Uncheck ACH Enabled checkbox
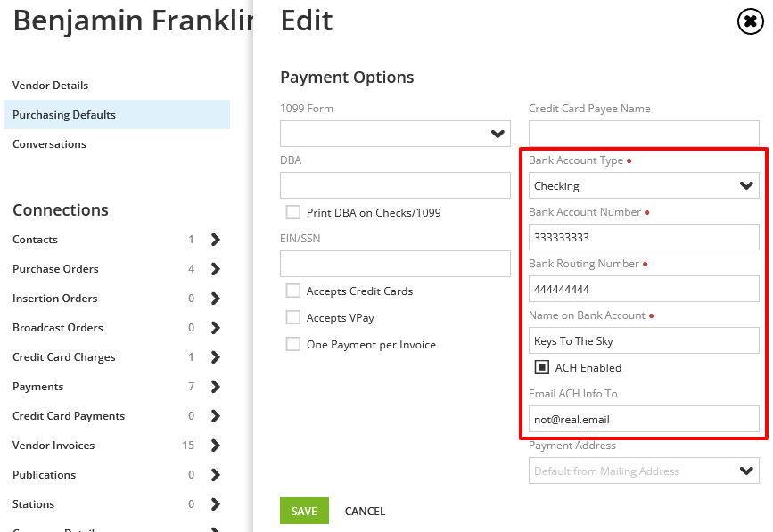Viewport: 773px width, 532px height. pyautogui.click(x=542, y=367)
